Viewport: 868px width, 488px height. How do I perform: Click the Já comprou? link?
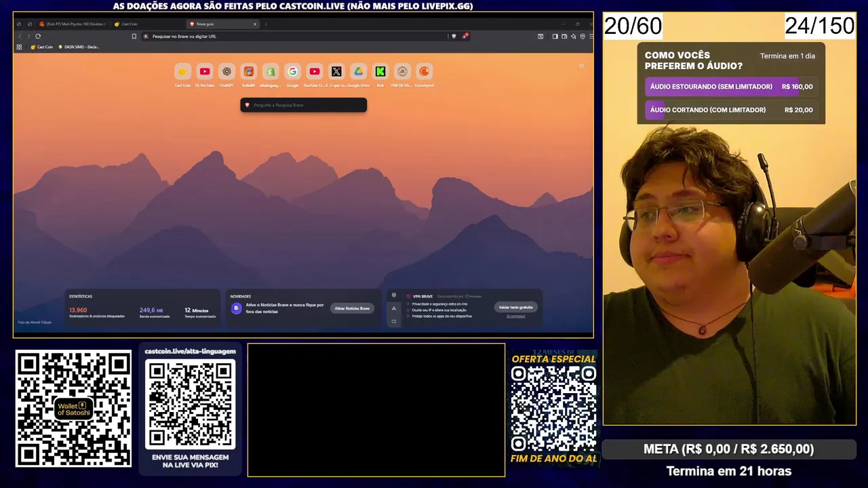(516, 316)
